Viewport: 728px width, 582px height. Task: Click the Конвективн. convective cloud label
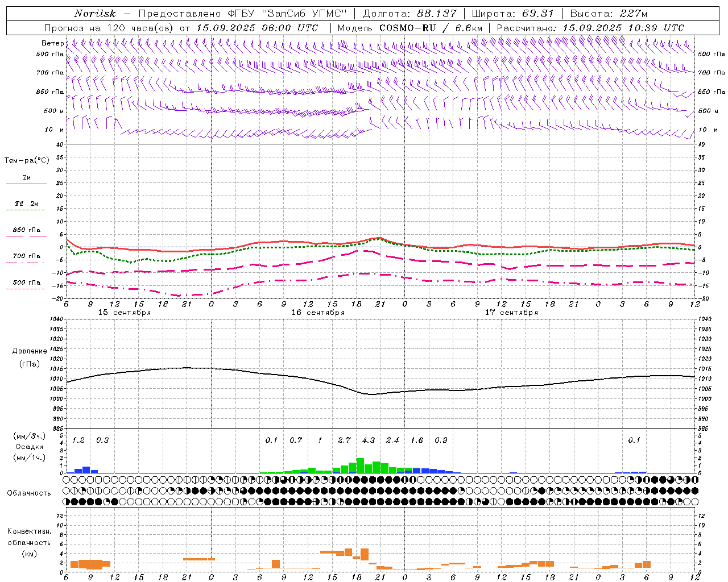pos(29,531)
